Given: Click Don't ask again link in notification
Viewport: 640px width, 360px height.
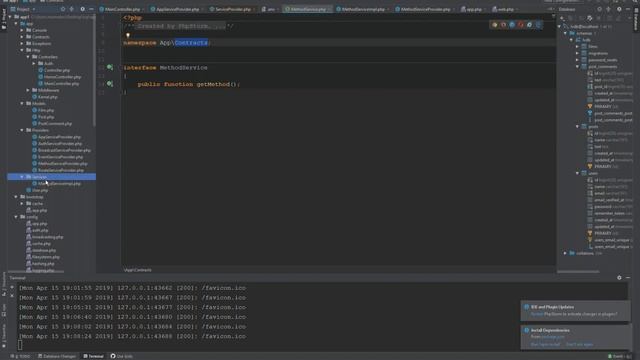Looking at the screenshot, I should point(579,344).
